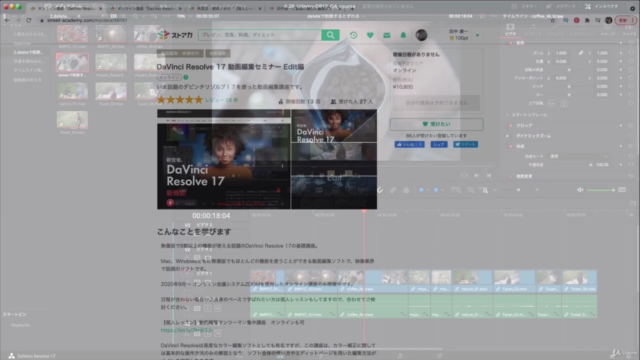The image size is (640, 360).
Task: Adjust the ピッチ slider
Action: point(569,87)
